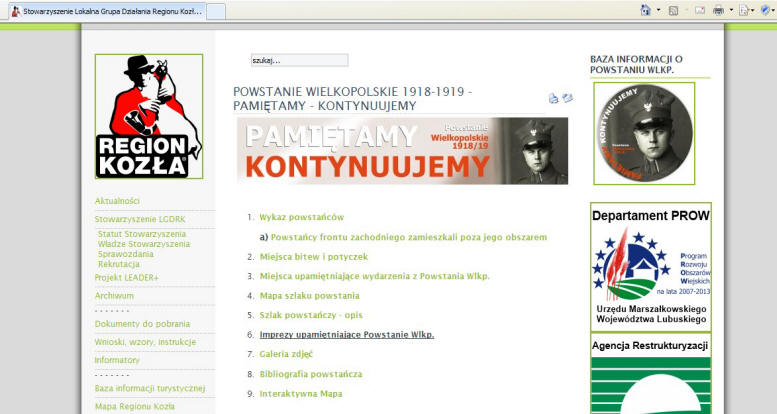Open Władze Stowarzyszenia submenu link
The height and width of the screenshot is (414, 777).
pyautogui.click(x=144, y=244)
